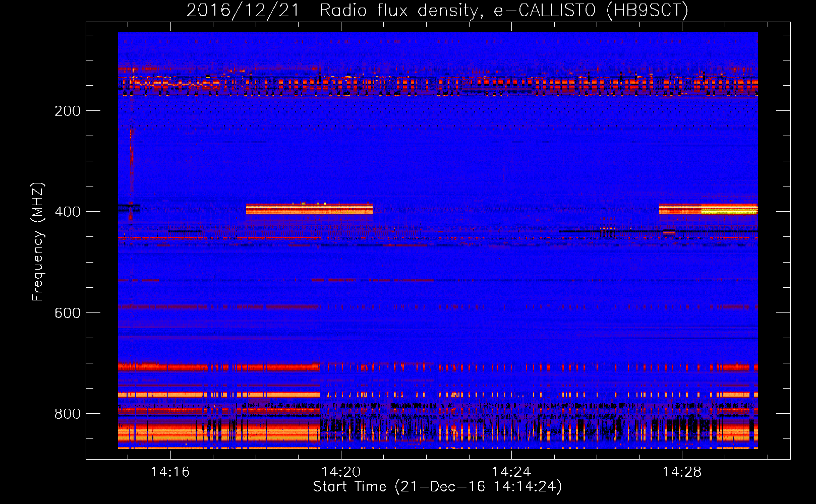This screenshot has width=816, height=504.
Task: Click the 14:20 time tick label
Action: (x=341, y=472)
